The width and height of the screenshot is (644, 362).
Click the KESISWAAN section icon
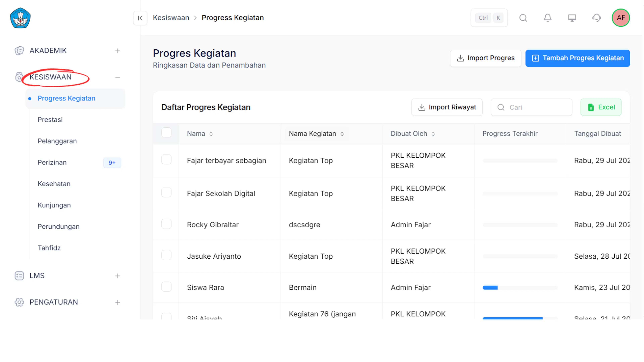[x=19, y=77]
